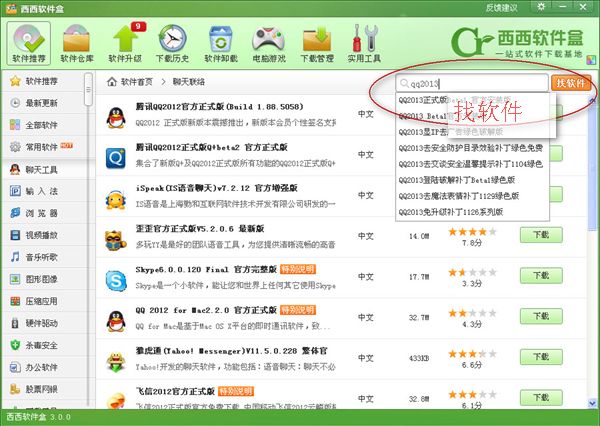Open the 软件推荐 toolbar section

coord(29,43)
